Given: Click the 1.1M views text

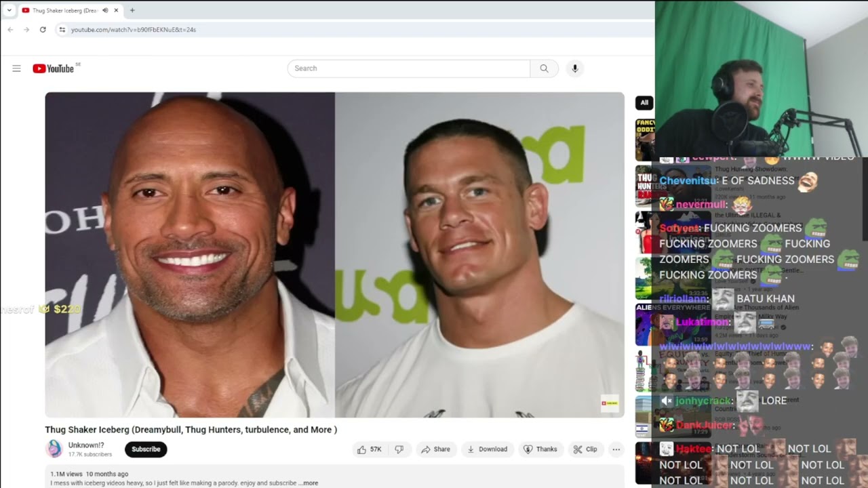Looking at the screenshot, I should [66, 474].
